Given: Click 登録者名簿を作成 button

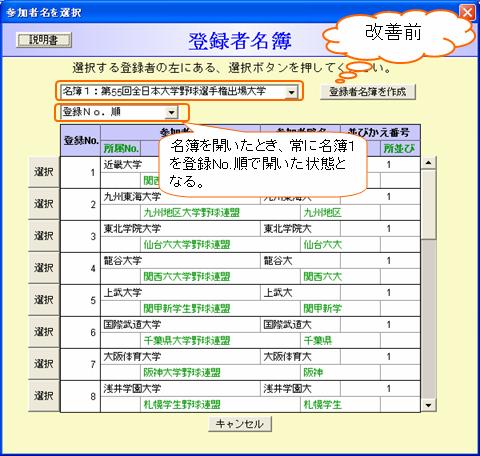Looking at the screenshot, I should click(x=368, y=92).
